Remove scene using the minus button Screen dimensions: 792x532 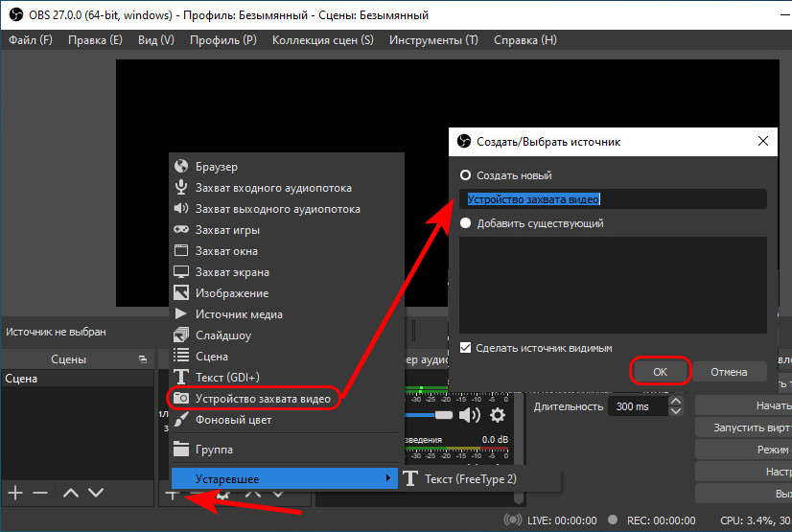pos(40,493)
